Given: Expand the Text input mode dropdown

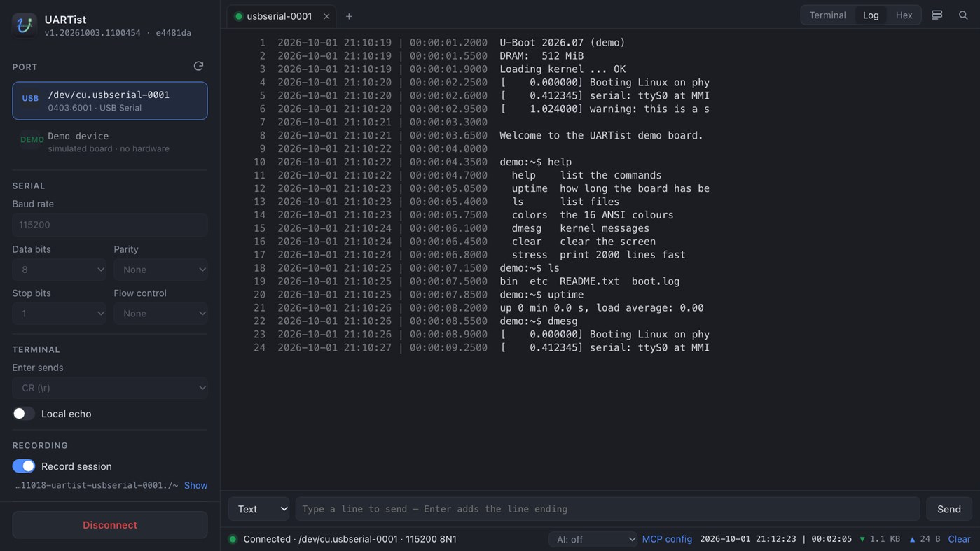Looking at the screenshot, I should point(259,509).
